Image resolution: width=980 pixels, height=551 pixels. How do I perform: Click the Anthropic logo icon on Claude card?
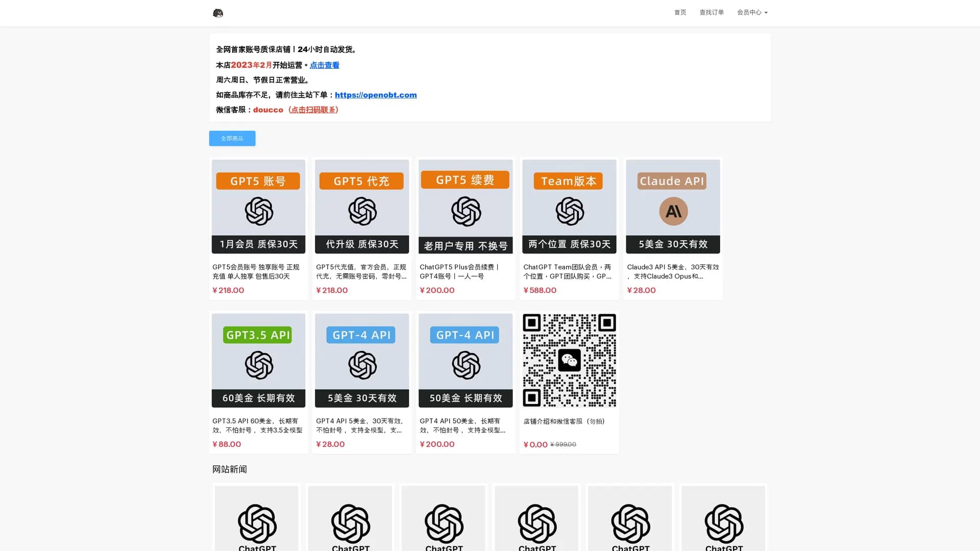point(673,211)
